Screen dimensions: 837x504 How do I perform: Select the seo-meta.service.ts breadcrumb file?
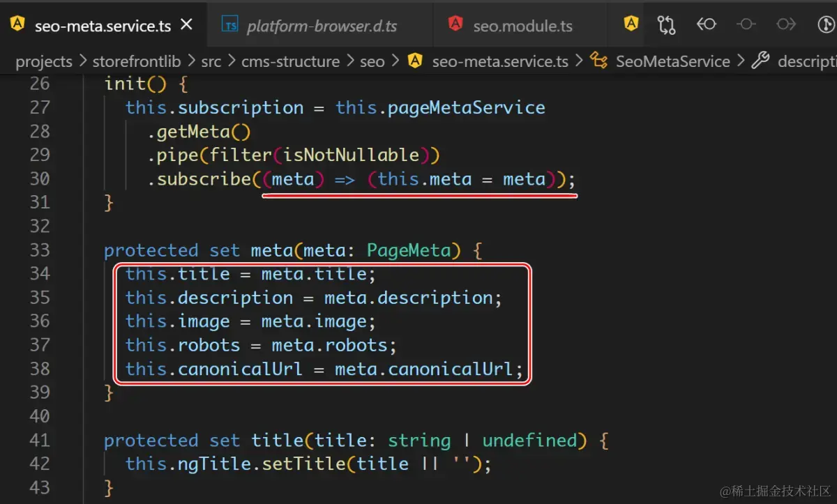point(500,61)
